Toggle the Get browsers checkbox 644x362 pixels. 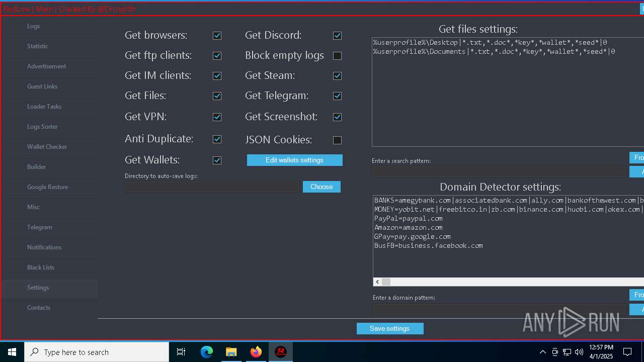(x=217, y=36)
